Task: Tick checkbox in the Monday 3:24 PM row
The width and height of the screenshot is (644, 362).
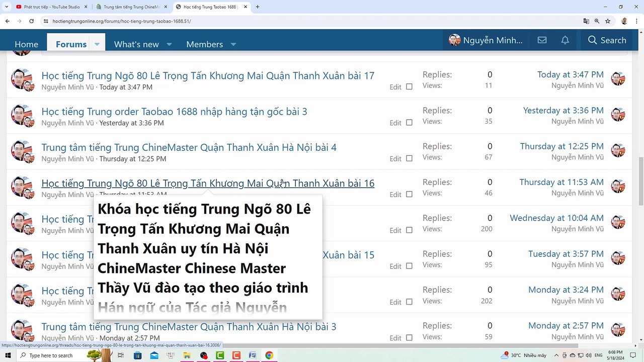Action: (409, 302)
